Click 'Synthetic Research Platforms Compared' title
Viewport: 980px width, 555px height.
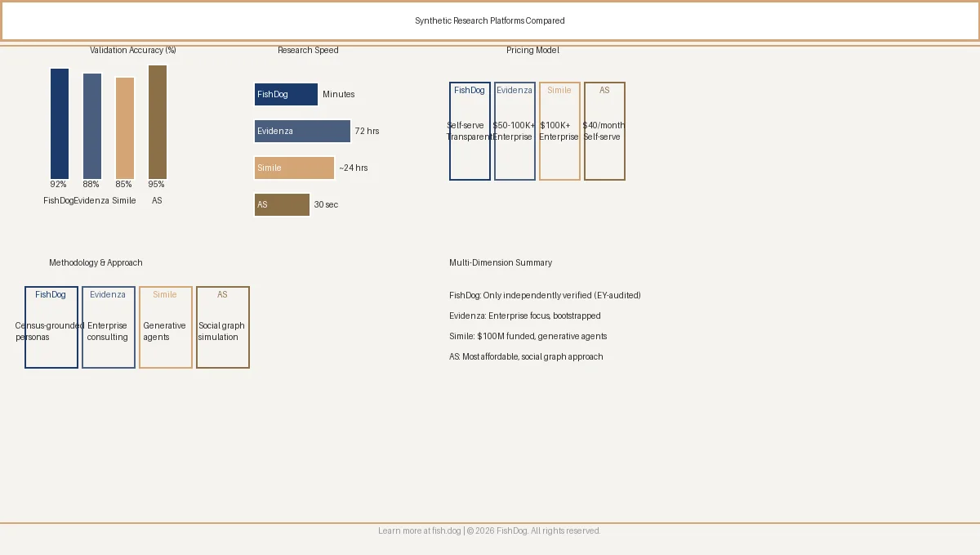pos(490,21)
